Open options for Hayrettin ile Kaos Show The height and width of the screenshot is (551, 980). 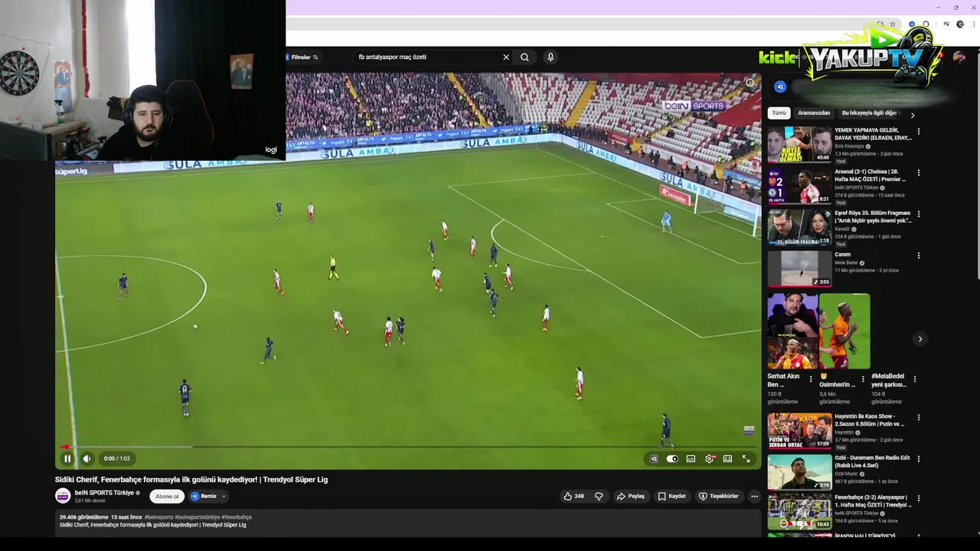(919, 418)
